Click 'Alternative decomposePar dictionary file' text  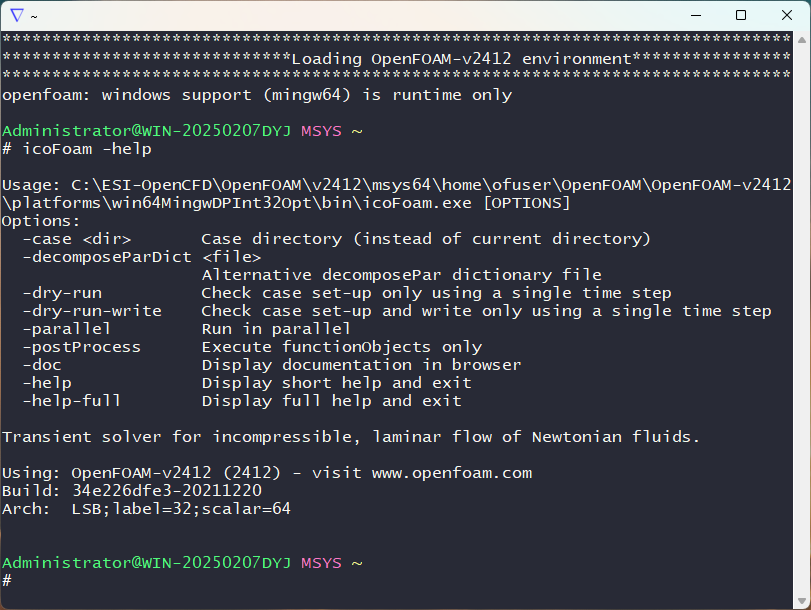(x=402, y=275)
